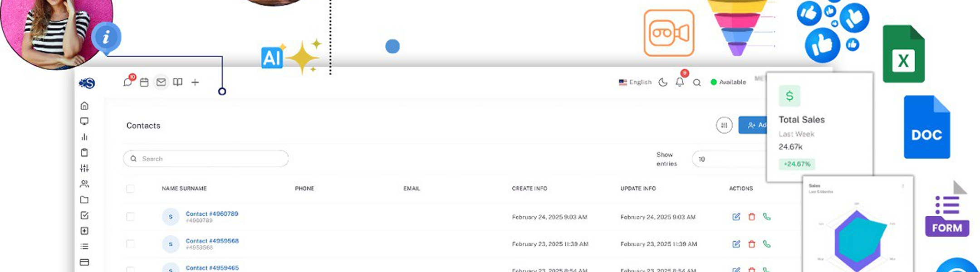Delete Contact #4959568
This screenshot has width=980, height=272.
[752, 244]
